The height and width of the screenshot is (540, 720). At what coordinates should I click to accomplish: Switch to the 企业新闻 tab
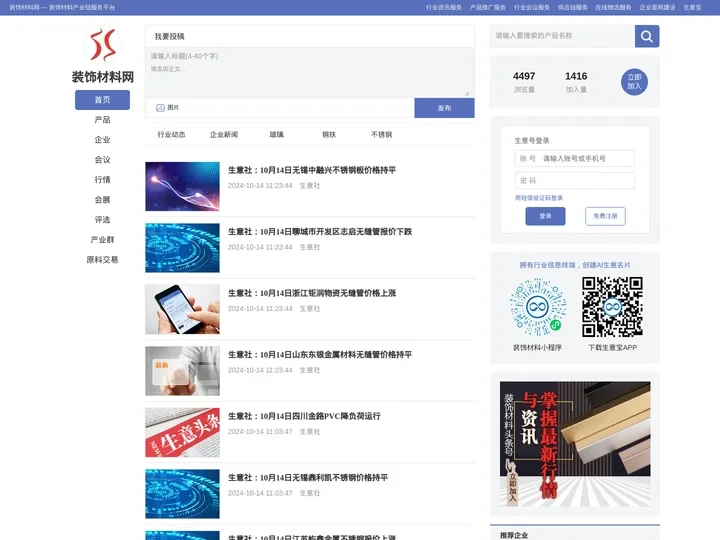[224, 135]
